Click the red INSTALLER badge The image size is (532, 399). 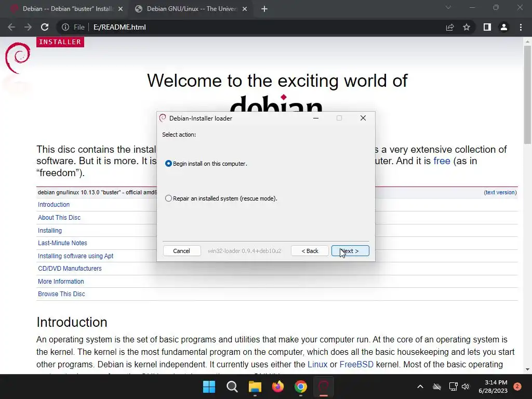[60, 42]
